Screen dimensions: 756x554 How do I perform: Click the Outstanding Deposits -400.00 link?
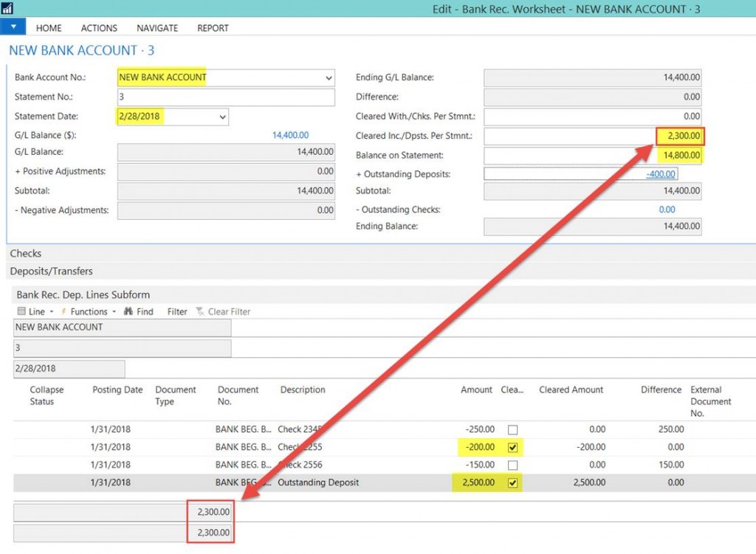point(658,174)
